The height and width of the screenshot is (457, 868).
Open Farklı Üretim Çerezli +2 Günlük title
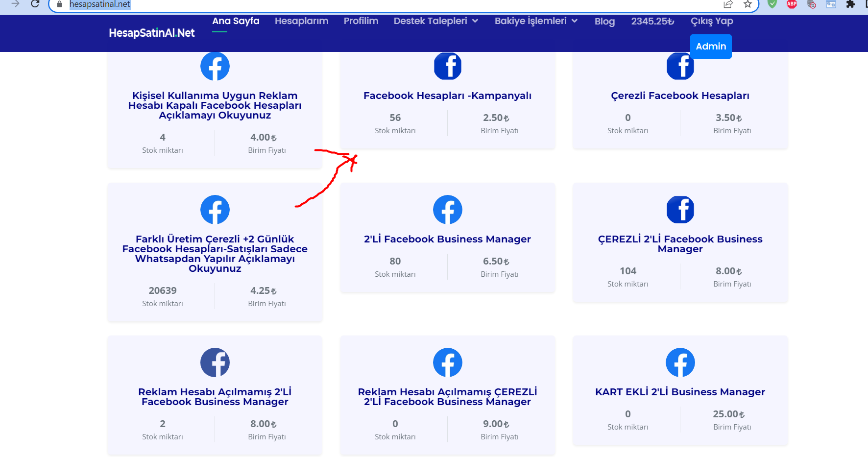[x=215, y=254]
